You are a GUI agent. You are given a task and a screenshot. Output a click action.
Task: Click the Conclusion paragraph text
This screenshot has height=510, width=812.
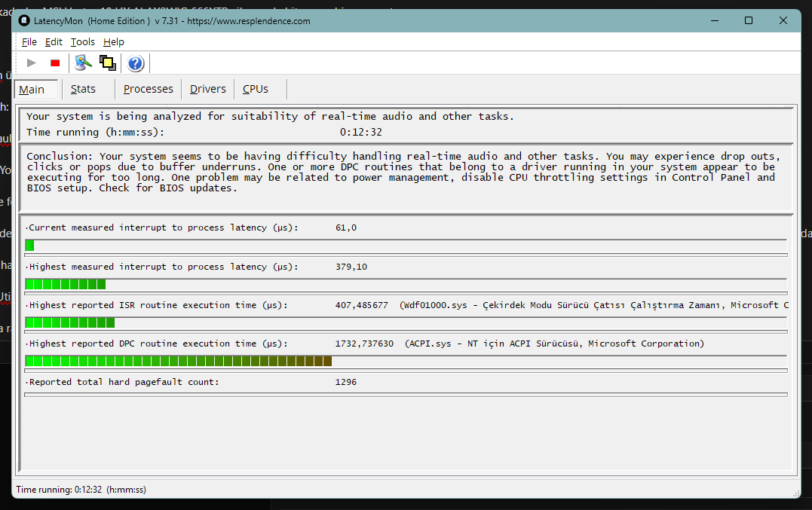click(x=403, y=173)
